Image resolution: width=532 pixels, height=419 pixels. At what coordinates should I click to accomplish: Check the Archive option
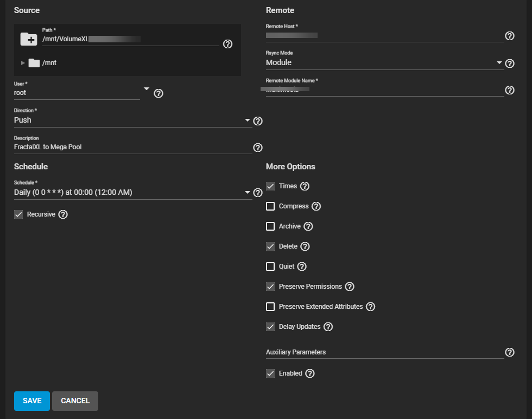pyautogui.click(x=270, y=226)
